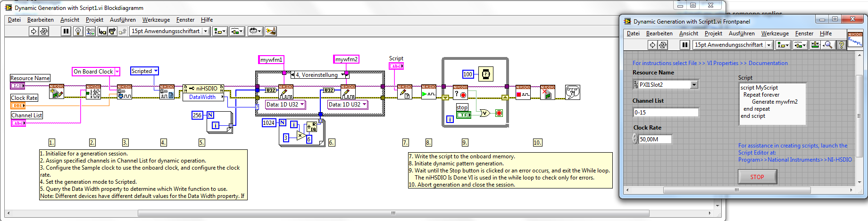Click Resource Name I/O terminal
The image size is (868, 221).
click(17, 86)
